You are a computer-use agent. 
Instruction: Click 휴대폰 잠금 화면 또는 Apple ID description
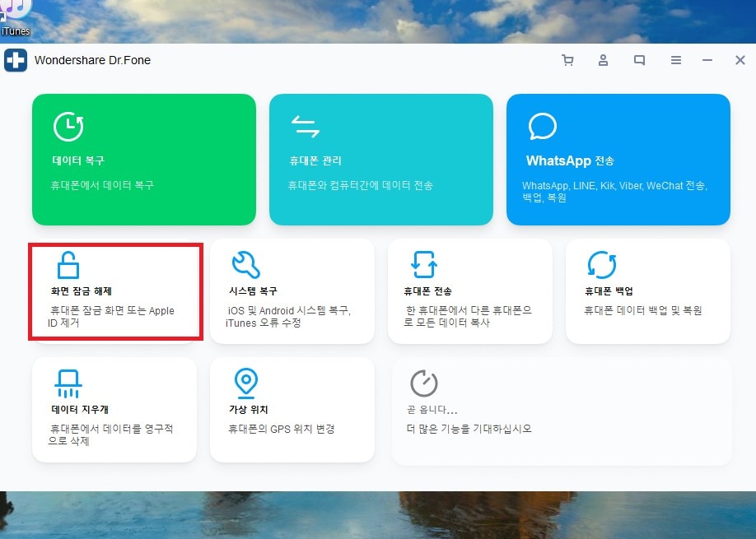coord(111,317)
